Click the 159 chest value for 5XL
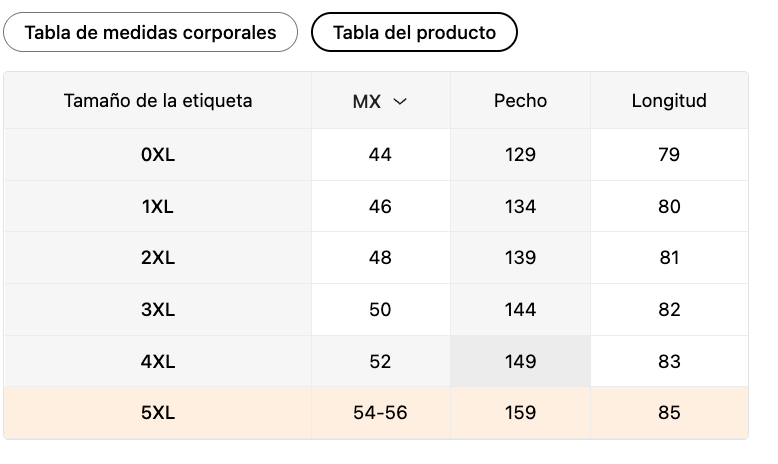This screenshot has width=778, height=464. click(x=520, y=413)
